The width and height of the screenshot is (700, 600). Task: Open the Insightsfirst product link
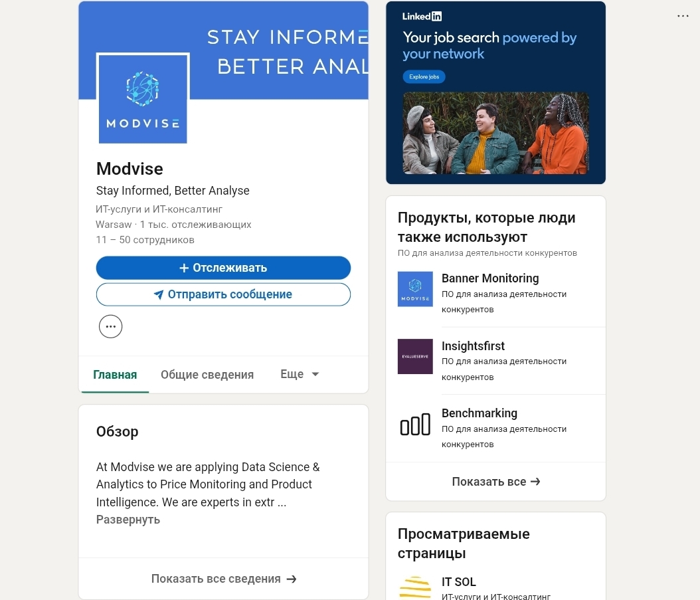(473, 346)
